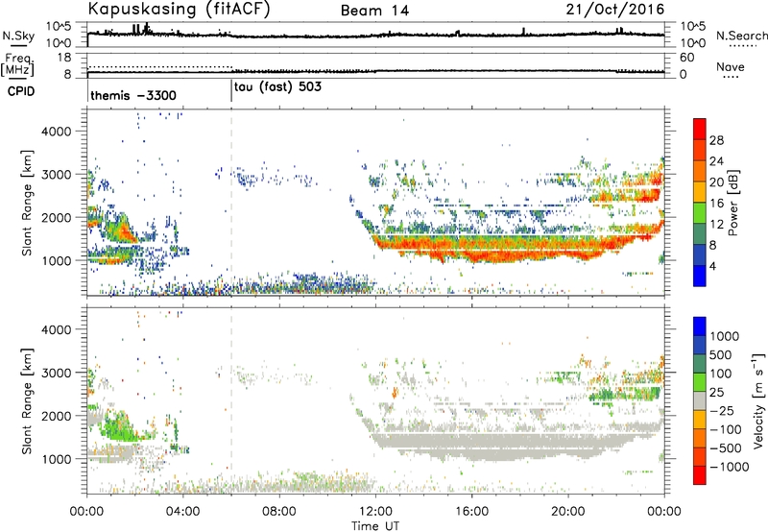768x532 pixels.
Task: Click the '18' tick on the frequency axis
Action: (x=64, y=58)
